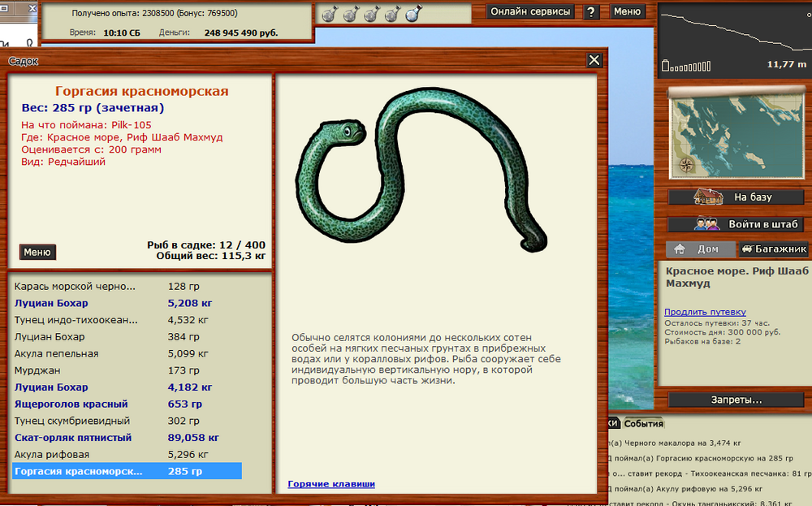This screenshot has width=812, height=506.
Task: Click the На базу house button
Action: point(736,197)
